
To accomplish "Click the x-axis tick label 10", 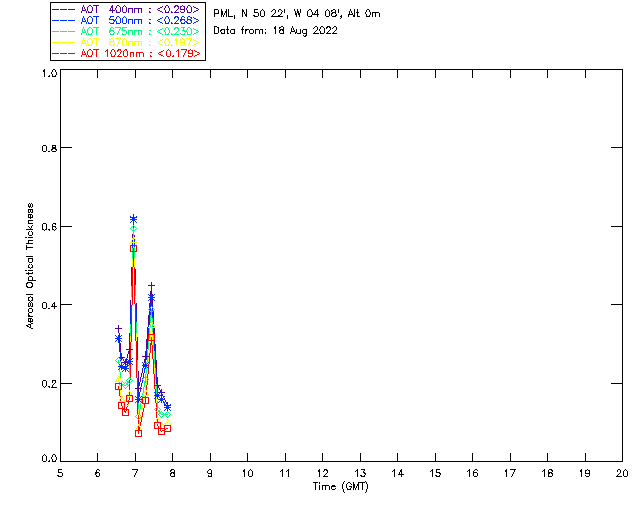I will point(247,473).
